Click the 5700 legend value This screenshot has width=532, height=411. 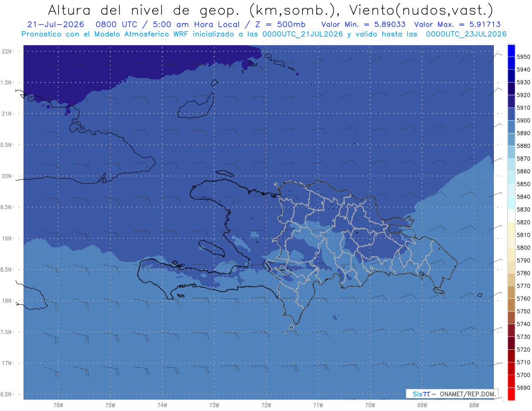pyautogui.click(x=523, y=375)
